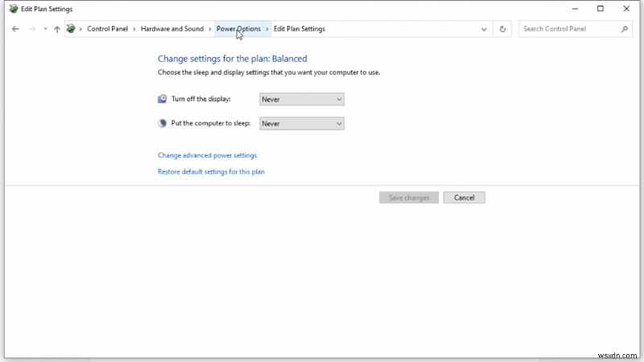Image resolution: width=644 pixels, height=362 pixels.
Task: Go up one level with up arrow
Action: pyautogui.click(x=57, y=29)
